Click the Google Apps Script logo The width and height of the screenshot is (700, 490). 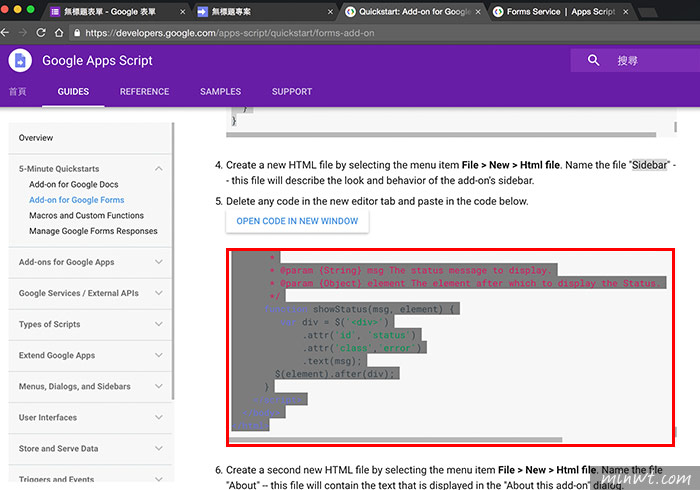(20, 60)
